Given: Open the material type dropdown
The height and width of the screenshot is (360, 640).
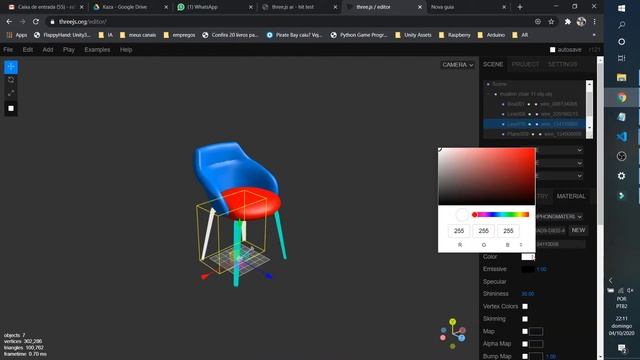Looking at the screenshot, I should [559, 217].
